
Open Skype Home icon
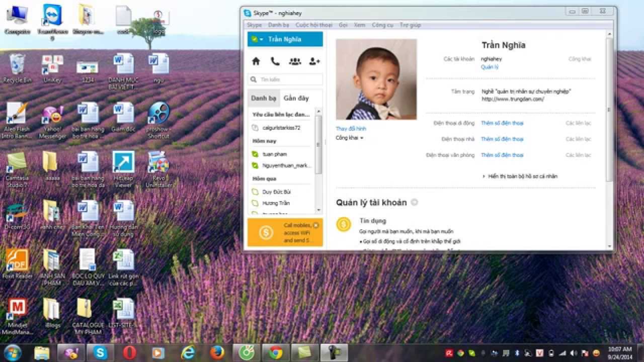point(256,61)
